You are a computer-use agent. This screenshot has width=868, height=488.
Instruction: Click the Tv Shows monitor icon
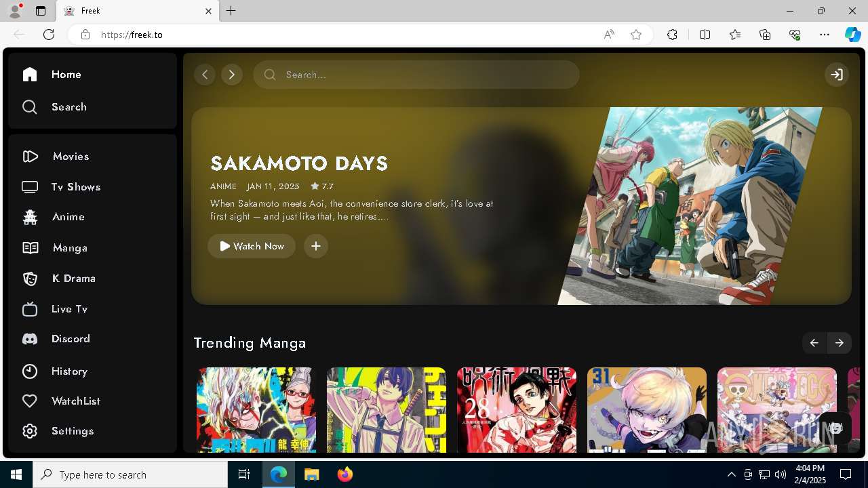[30, 187]
